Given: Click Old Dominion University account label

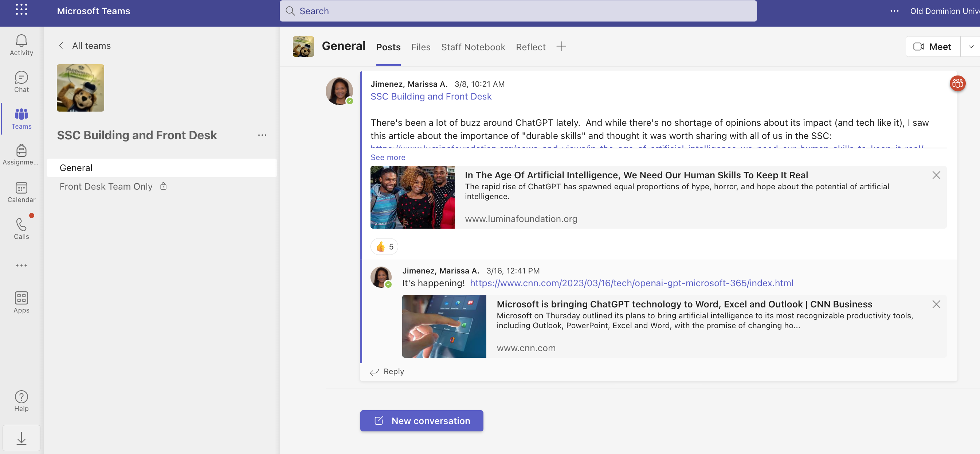Looking at the screenshot, I should tap(944, 11).
